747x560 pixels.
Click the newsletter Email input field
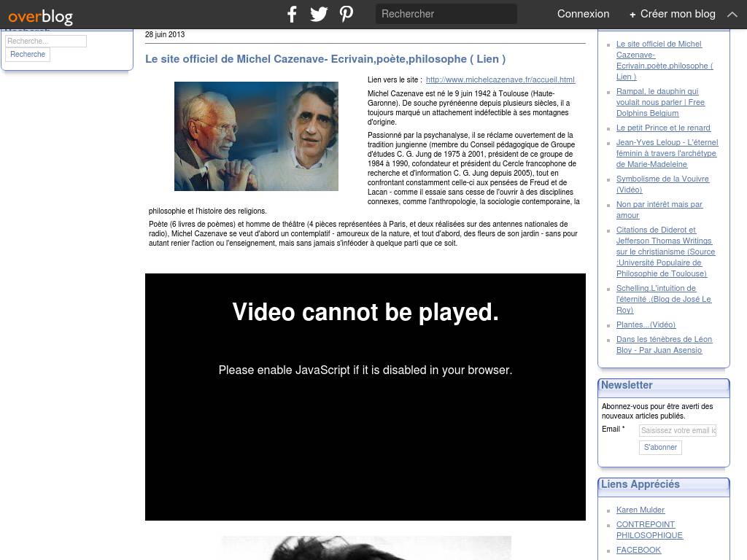point(678,431)
